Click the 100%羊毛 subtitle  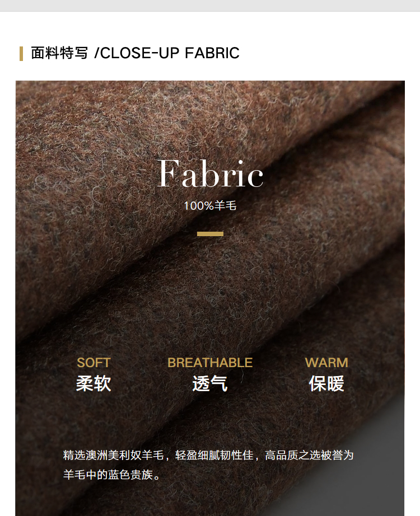coord(210,206)
